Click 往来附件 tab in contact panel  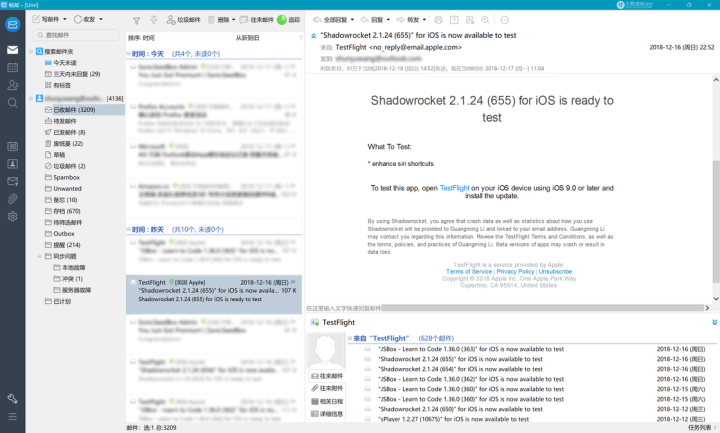pyautogui.click(x=327, y=388)
